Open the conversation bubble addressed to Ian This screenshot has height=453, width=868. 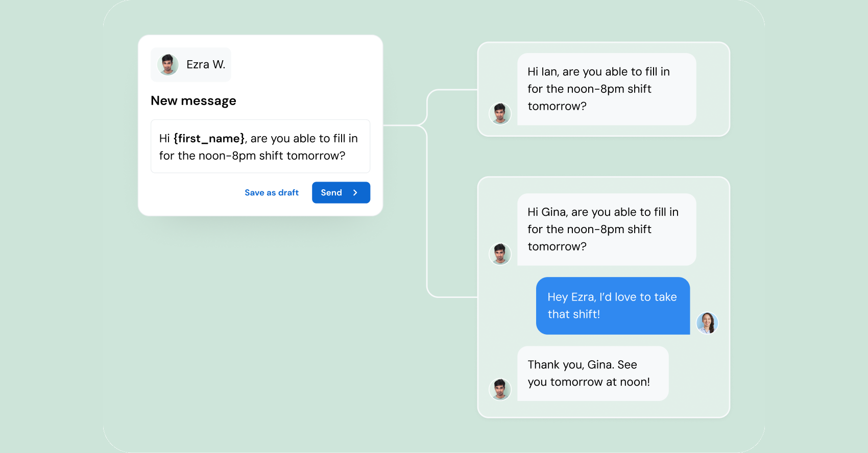click(606, 89)
